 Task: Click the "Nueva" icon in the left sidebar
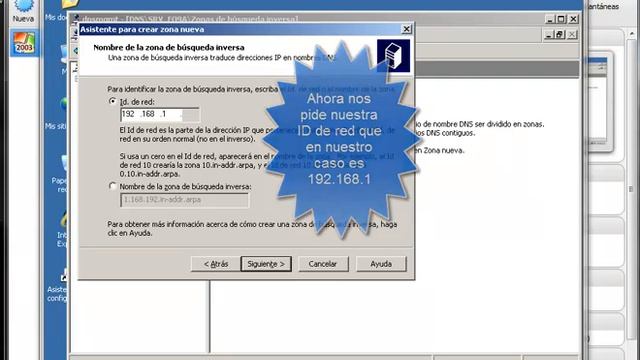click(x=23, y=11)
